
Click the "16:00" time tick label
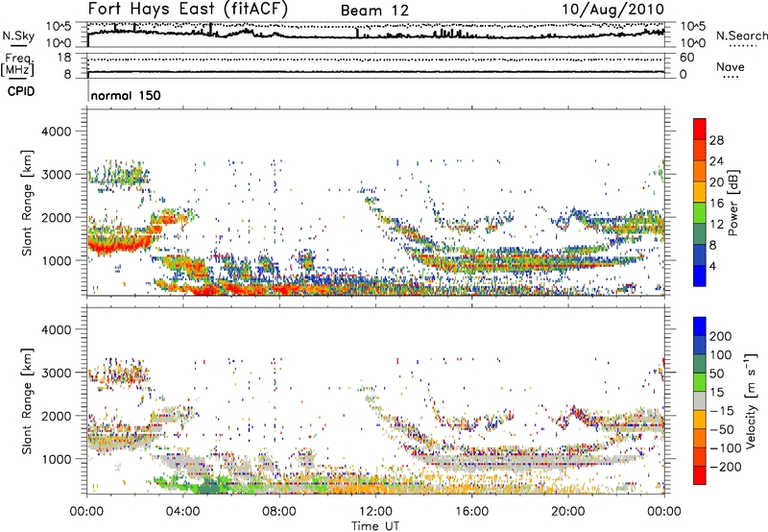471,512
